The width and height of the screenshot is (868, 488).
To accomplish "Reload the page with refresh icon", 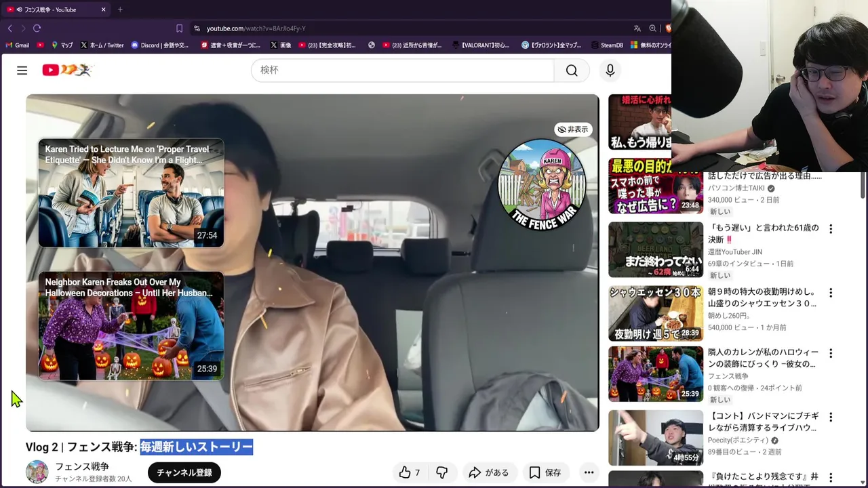I will pyautogui.click(x=37, y=28).
